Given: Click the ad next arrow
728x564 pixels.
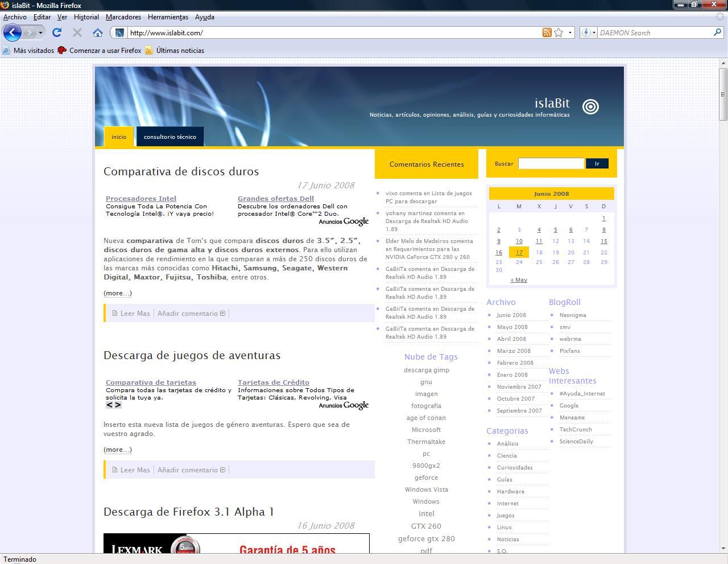Looking at the screenshot, I should click(118, 405).
